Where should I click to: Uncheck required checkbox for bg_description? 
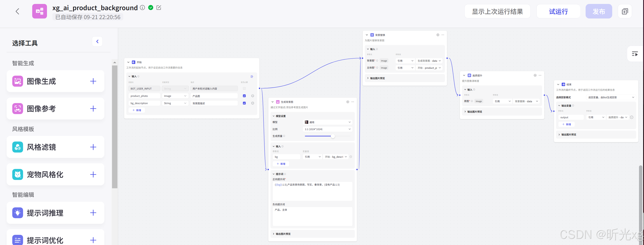[x=244, y=103]
